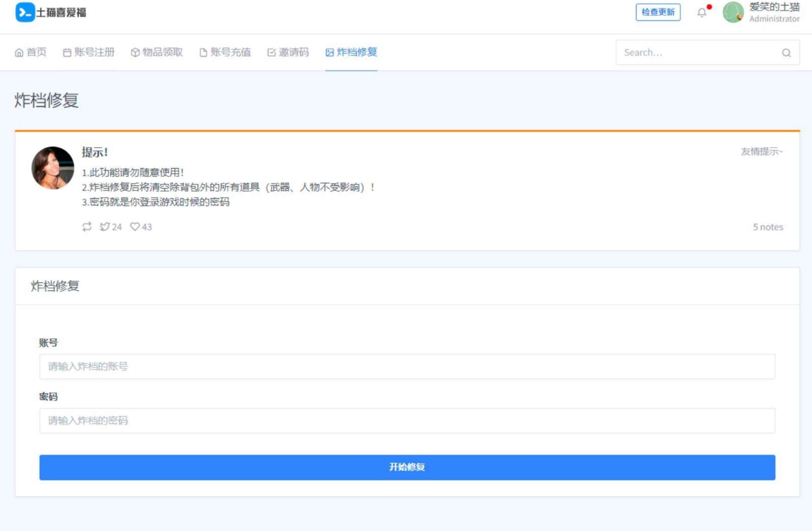Screen dimensions: 812x531
Task: Click the 开始修复 start repair button
Action: click(408, 467)
